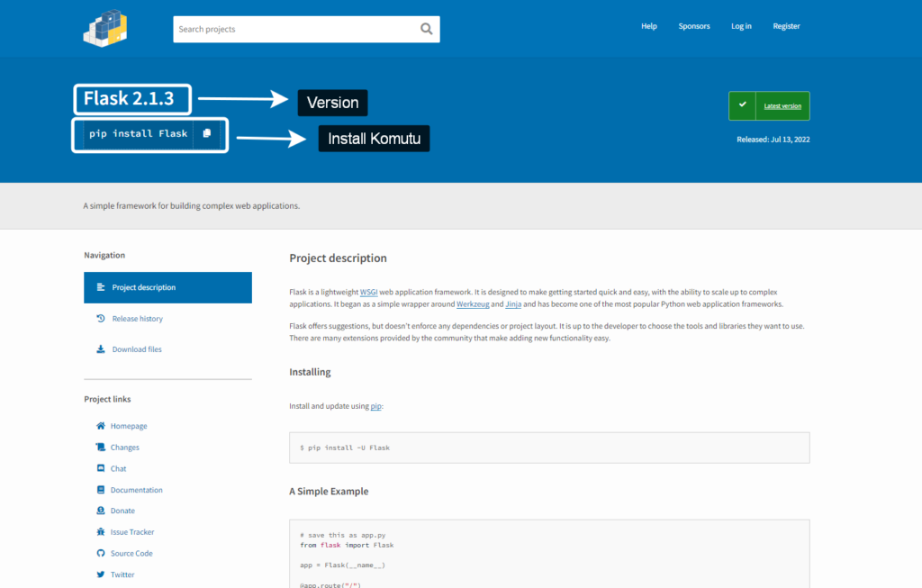This screenshot has width=922, height=588.
Task: Click the search magnifier icon
Action: point(426,29)
